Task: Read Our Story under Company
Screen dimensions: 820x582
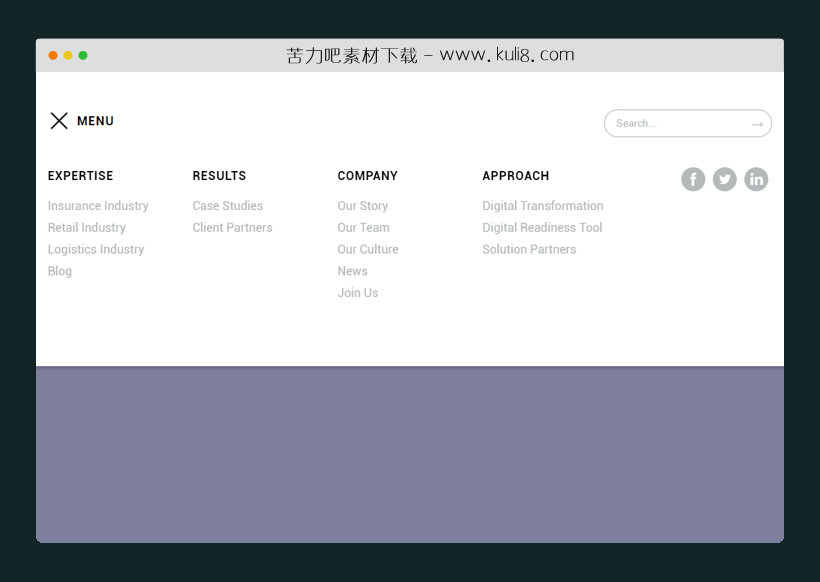Action: coord(363,206)
